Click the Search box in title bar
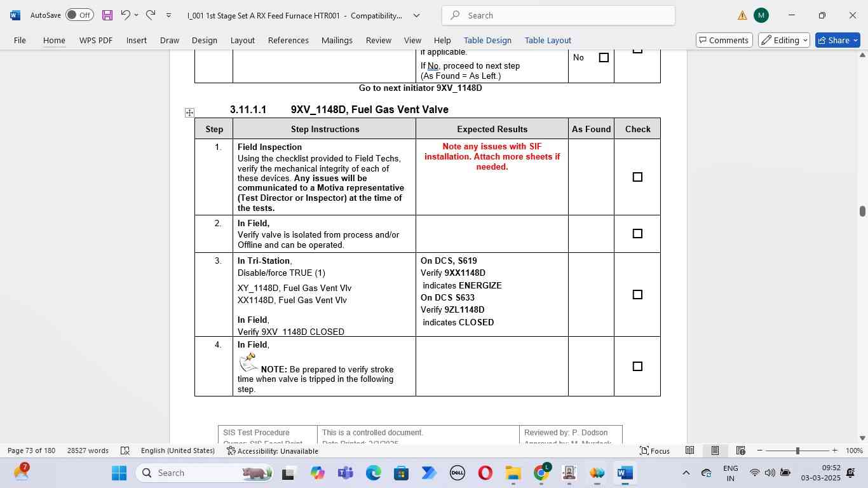 pyautogui.click(x=559, y=15)
